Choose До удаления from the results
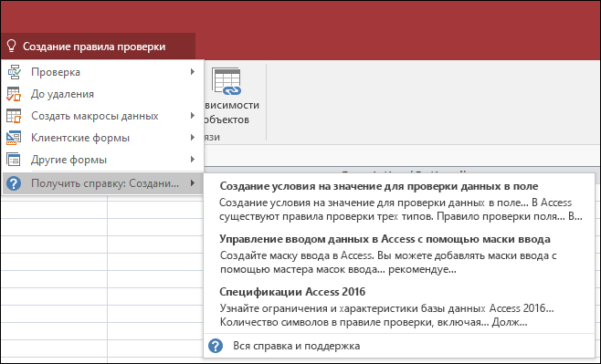The image size is (601, 364). point(102,94)
